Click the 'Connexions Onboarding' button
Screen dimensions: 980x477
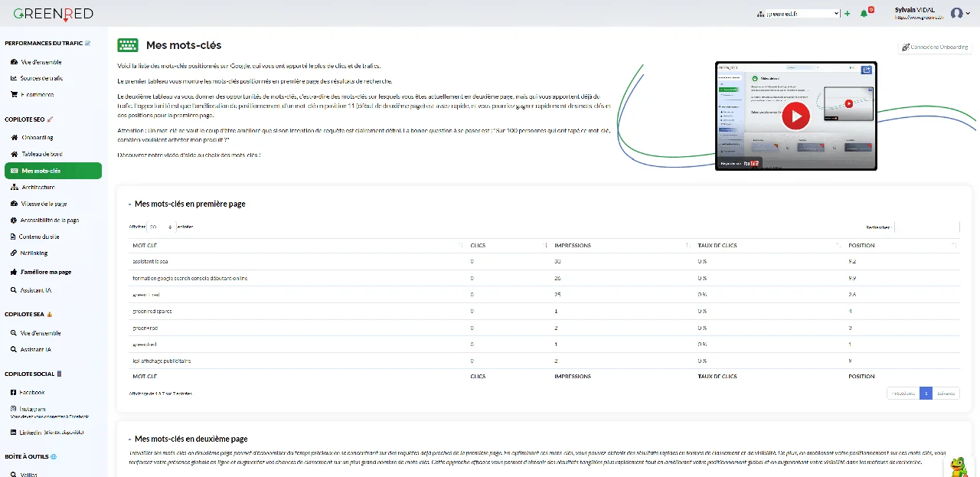pos(934,47)
